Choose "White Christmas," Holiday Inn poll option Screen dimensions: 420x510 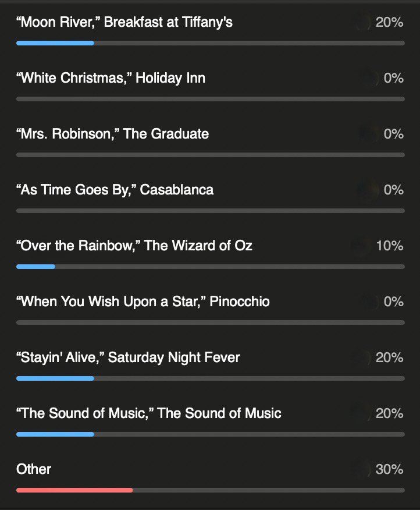pos(111,79)
